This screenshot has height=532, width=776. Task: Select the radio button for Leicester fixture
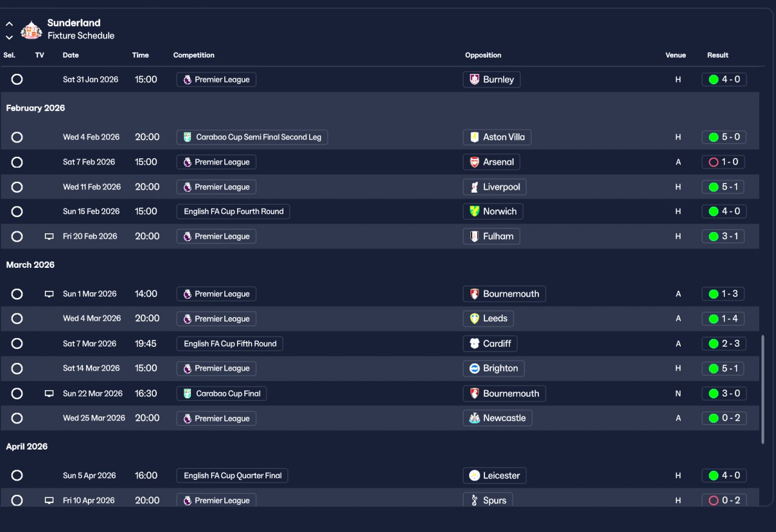[17, 476]
